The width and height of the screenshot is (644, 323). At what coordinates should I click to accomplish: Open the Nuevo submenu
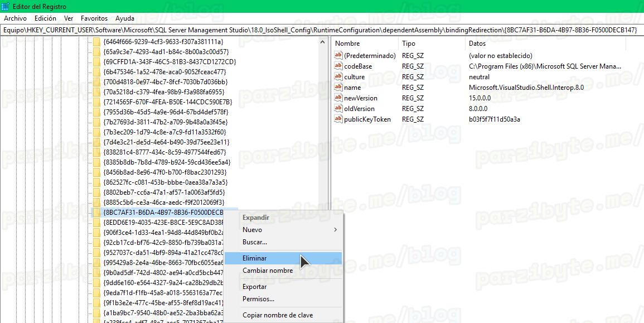coord(284,230)
